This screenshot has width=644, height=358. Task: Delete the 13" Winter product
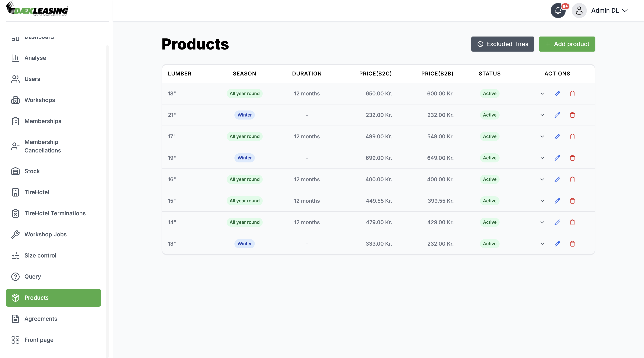pyautogui.click(x=572, y=244)
